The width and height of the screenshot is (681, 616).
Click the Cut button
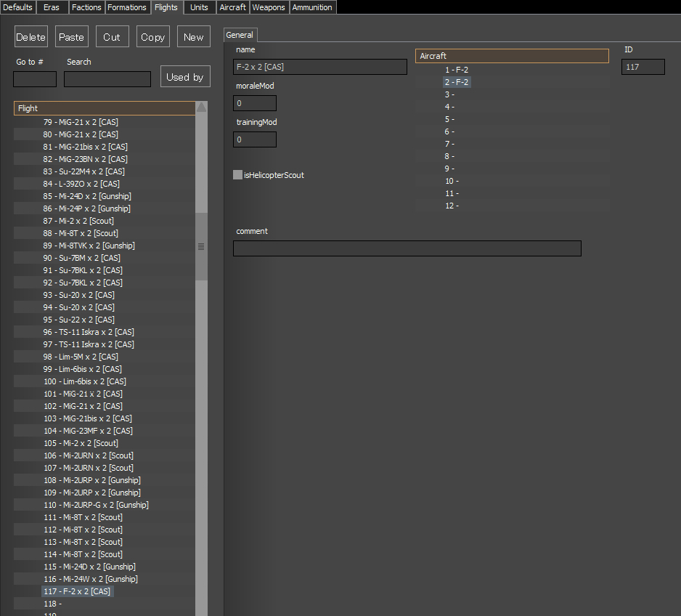click(x=112, y=37)
